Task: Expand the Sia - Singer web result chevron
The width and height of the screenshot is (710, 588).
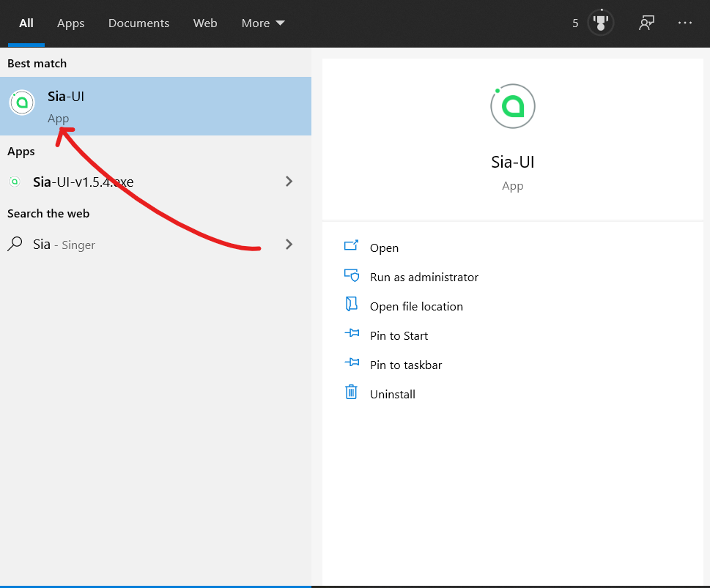Action: [289, 245]
